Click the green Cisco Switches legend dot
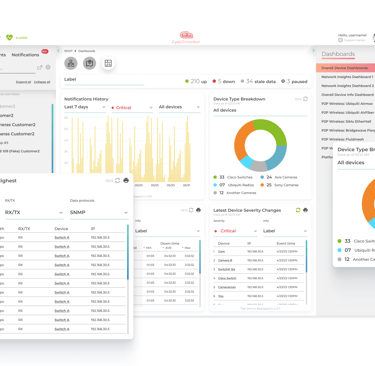Viewport: 375px width, 366px height. click(215, 177)
